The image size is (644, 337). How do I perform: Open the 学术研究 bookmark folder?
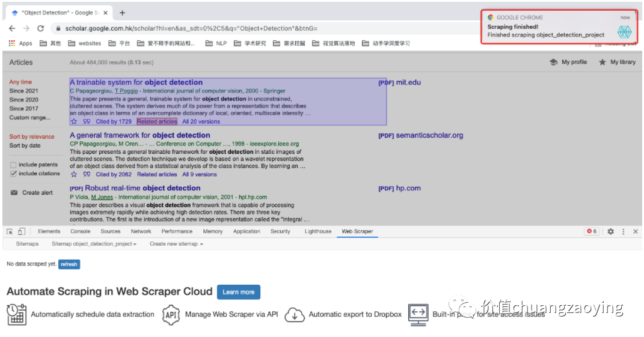click(250, 43)
